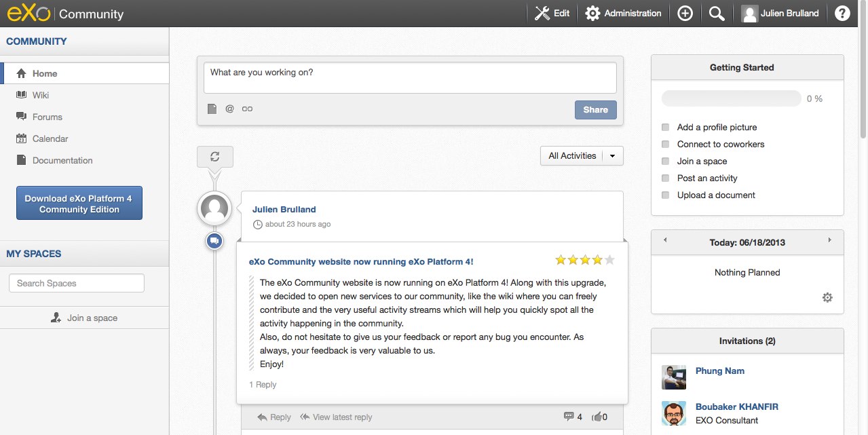Click Join a space in sidebar
Screen dimensions: 868x435
coord(85,318)
